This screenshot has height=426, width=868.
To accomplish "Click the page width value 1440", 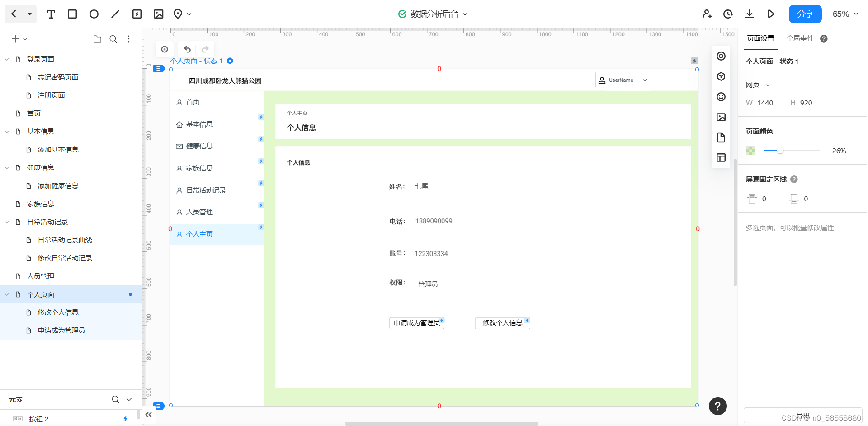I will (765, 103).
